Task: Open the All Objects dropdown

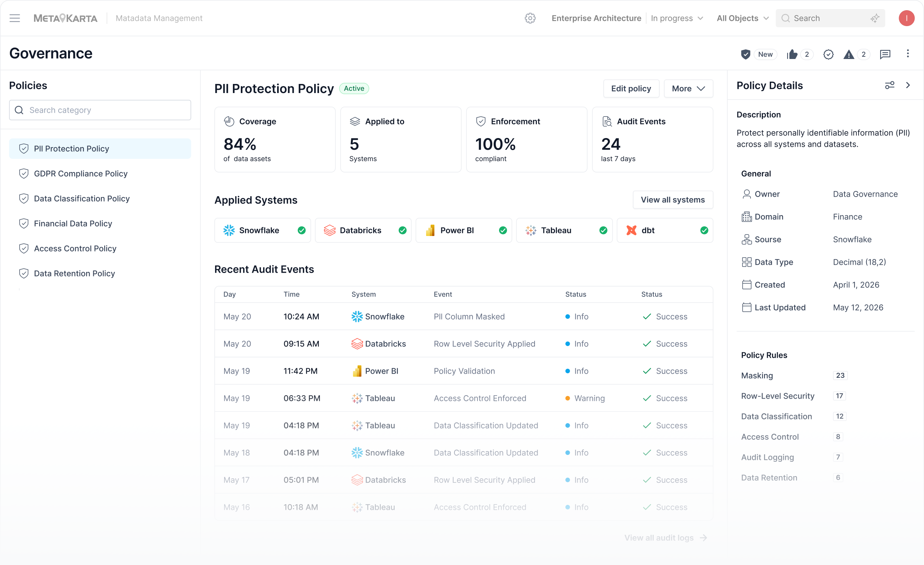Action: 743,18
